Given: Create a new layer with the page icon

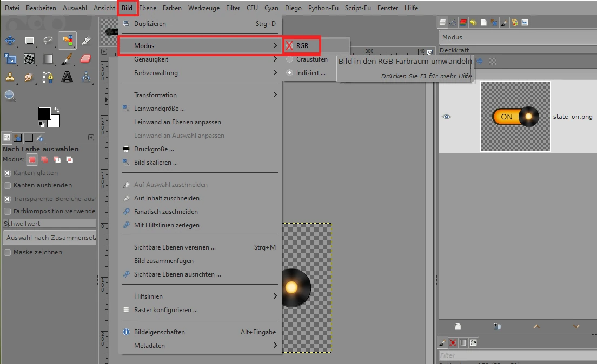Looking at the screenshot, I should (x=457, y=327).
